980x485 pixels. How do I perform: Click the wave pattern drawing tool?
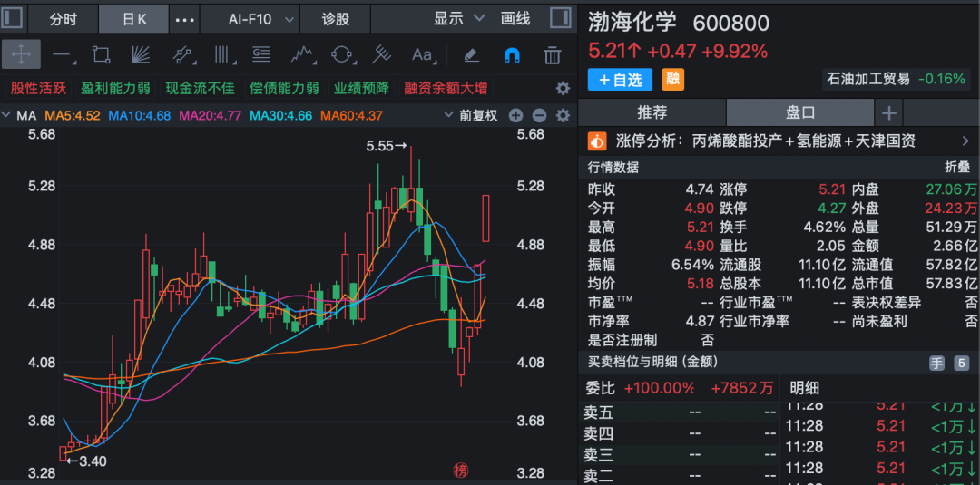pos(302,54)
